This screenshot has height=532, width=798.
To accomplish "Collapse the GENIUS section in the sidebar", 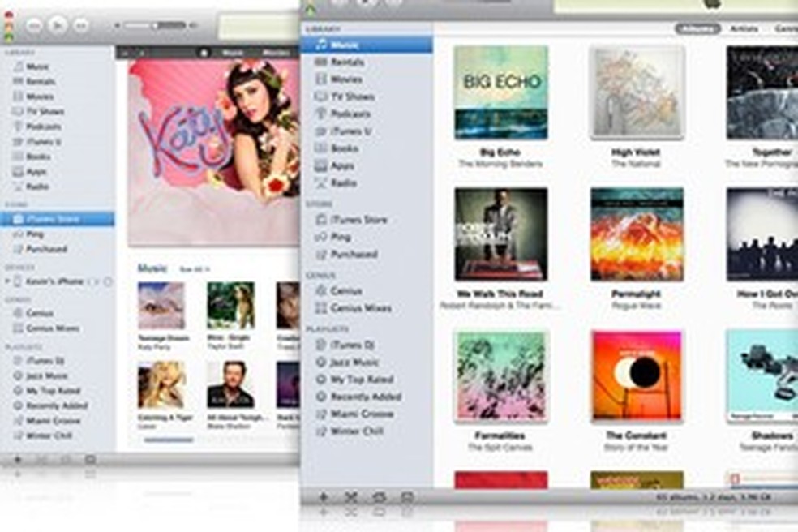I will pos(324,273).
